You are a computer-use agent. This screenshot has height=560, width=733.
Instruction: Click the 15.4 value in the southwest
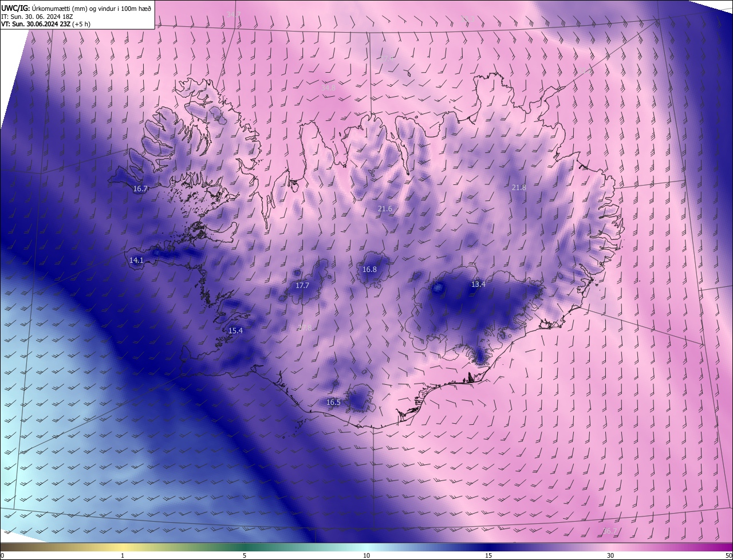(235, 330)
